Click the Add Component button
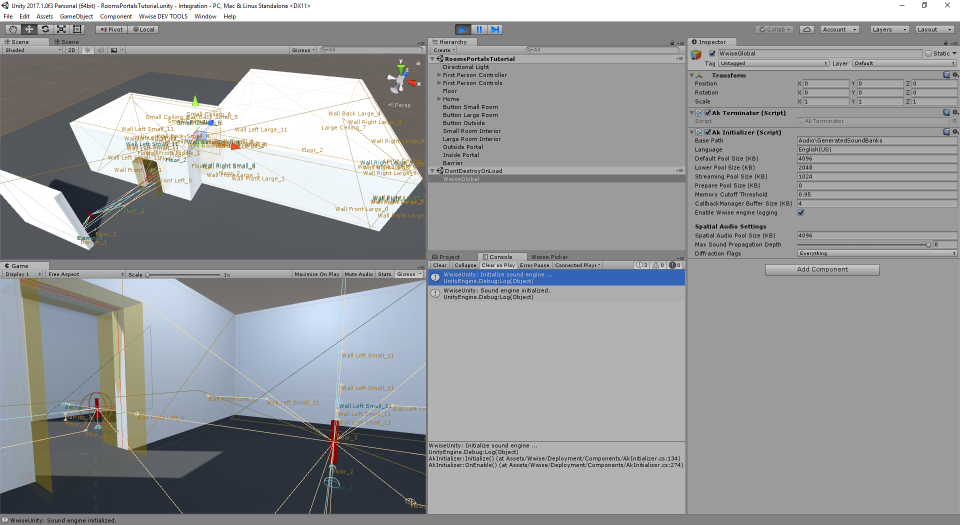 [822, 270]
